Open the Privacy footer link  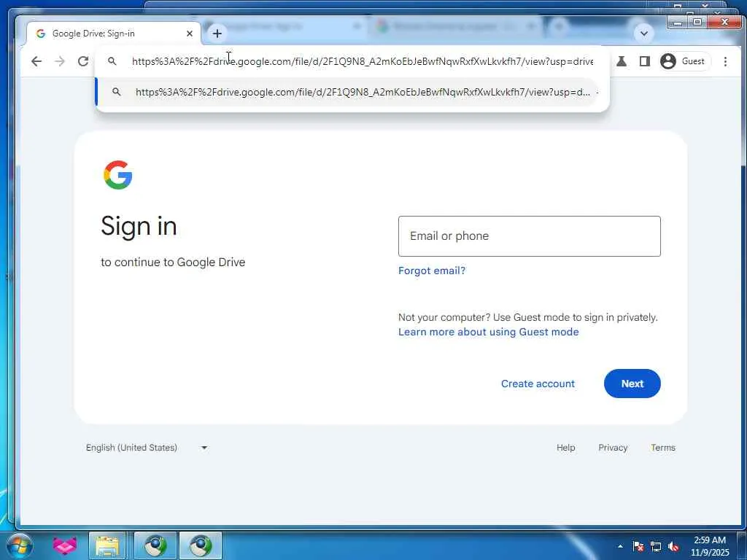[613, 448]
